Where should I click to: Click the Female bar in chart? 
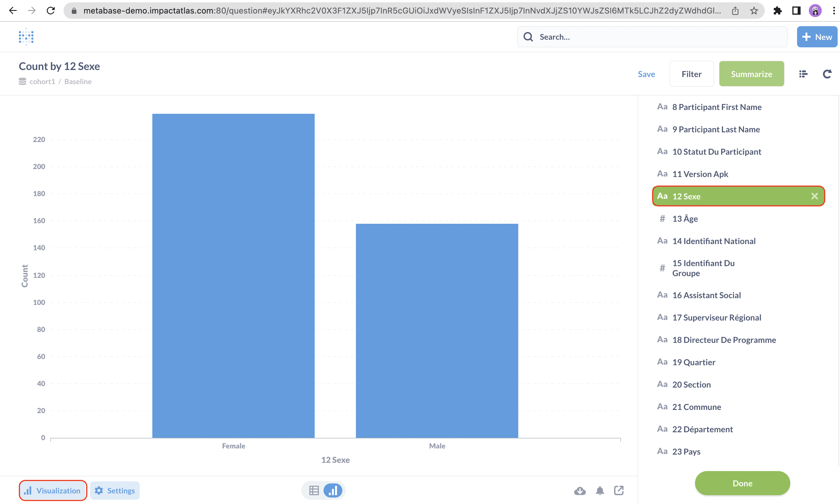point(233,275)
